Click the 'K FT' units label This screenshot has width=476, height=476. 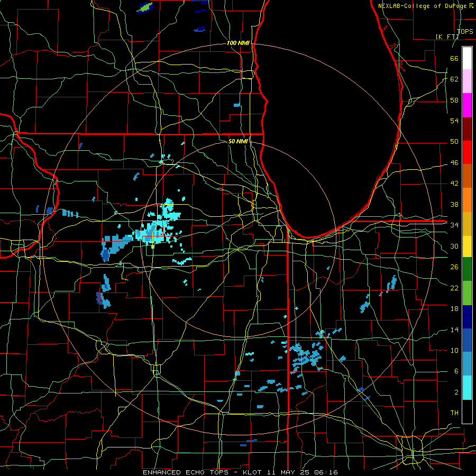pos(447,36)
